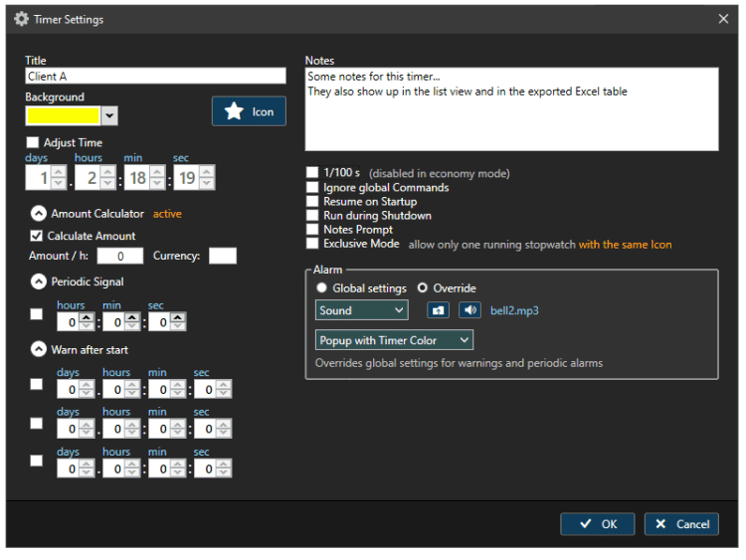Collapse the Warn after start section
This screenshot has width=746, height=560.
pos(39,350)
